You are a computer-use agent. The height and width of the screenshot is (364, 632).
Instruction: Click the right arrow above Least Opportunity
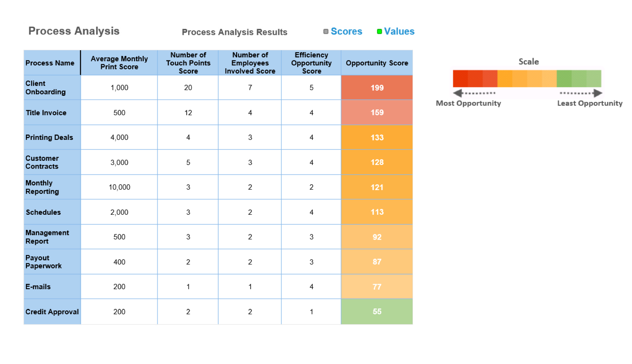[x=597, y=93]
